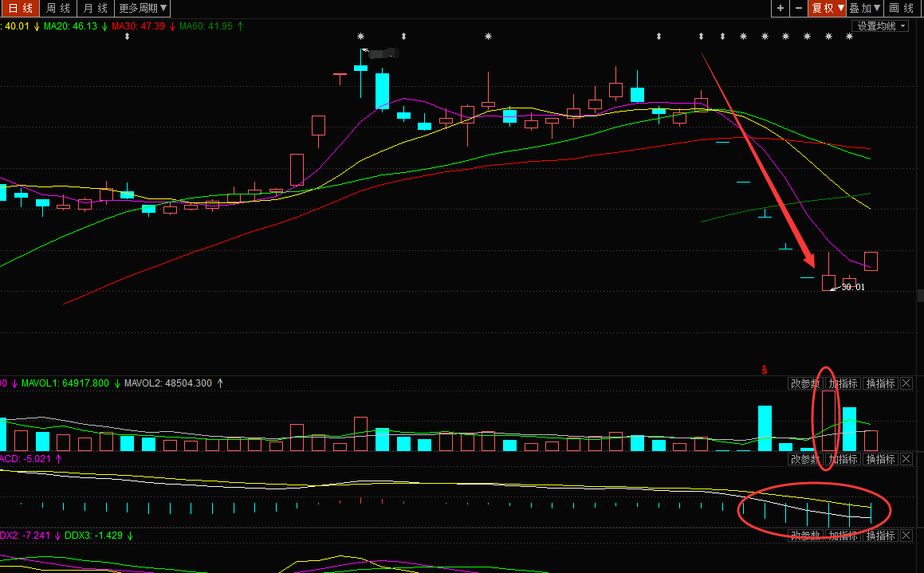Switch to the 周线 weekly chart tab
Viewport: 924px width, 573px height.
[58, 8]
